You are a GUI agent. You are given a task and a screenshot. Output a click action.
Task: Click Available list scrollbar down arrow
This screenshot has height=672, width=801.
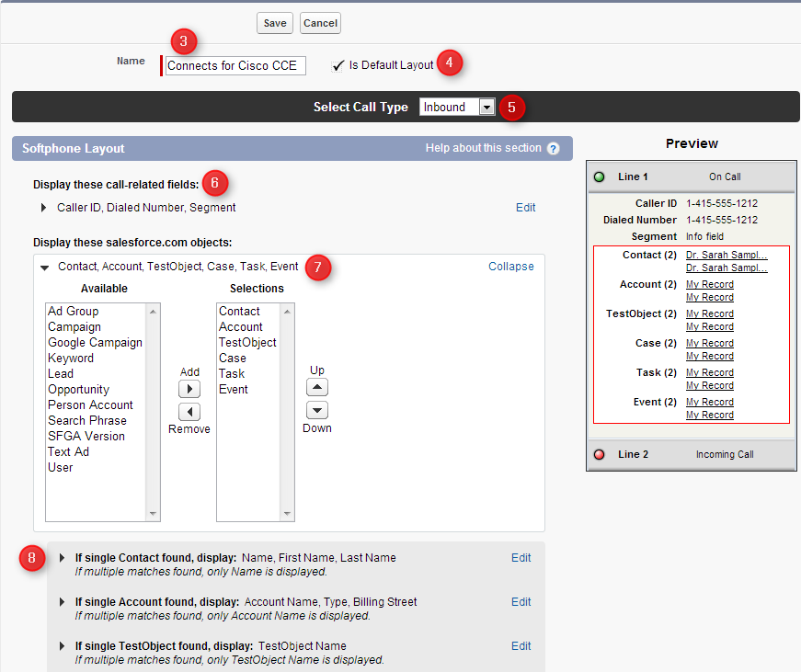153,514
